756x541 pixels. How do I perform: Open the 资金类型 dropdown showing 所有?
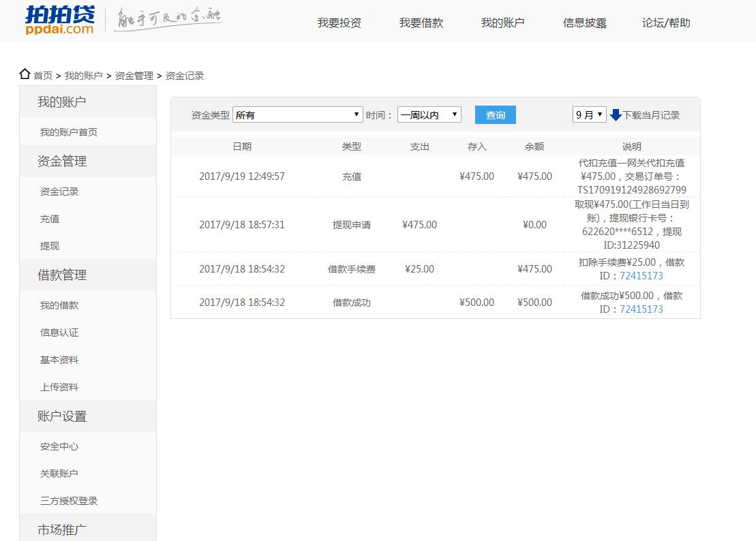coord(297,114)
